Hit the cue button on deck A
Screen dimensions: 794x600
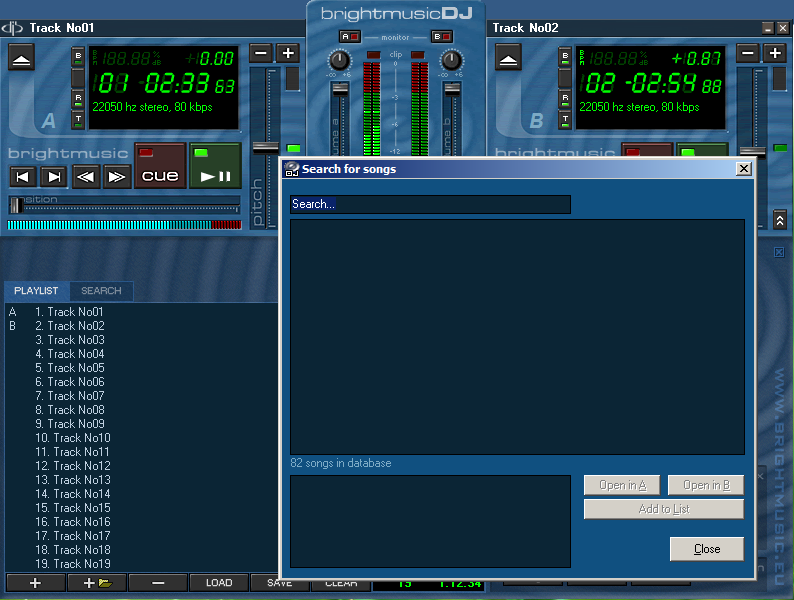coord(160,166)
